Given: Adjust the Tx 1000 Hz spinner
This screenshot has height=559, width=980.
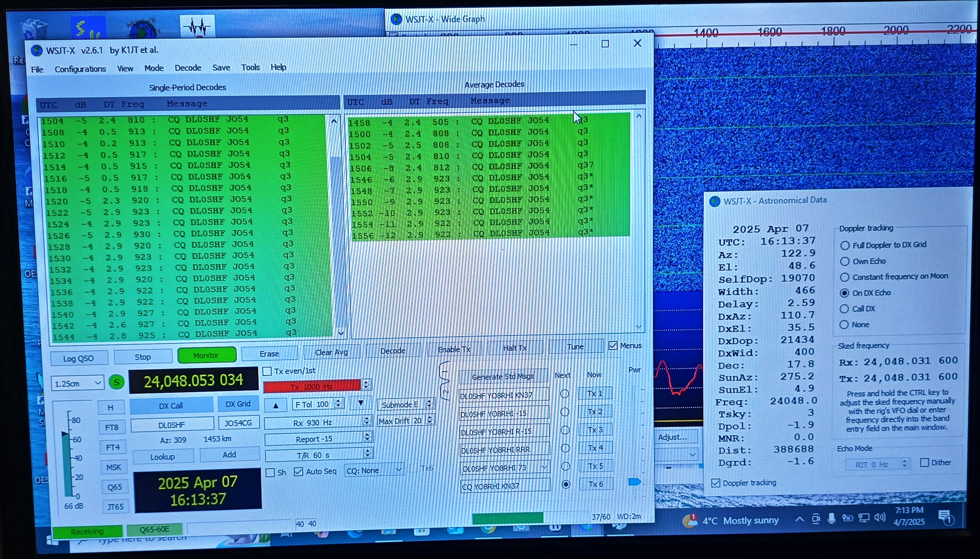Looking at the screenshot, I should (x=366, y=385).
